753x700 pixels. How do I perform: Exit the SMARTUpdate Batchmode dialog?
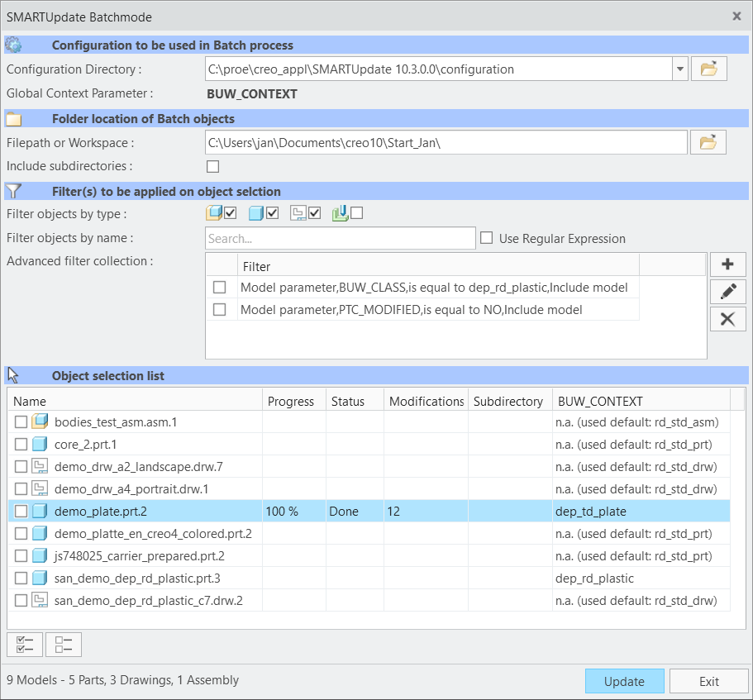point(709,681)
